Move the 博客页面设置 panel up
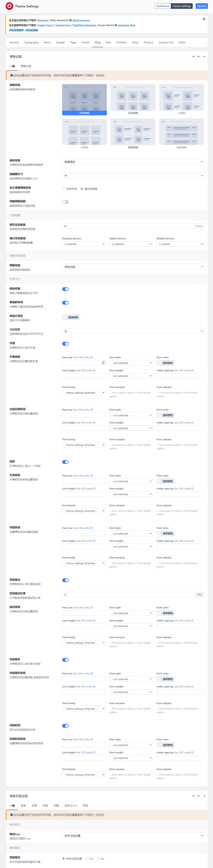The image size is (213, 868). 193,796
